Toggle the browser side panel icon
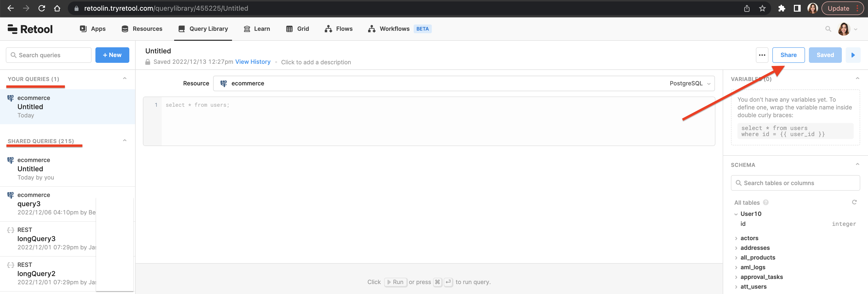 click(x=797, y=8)
